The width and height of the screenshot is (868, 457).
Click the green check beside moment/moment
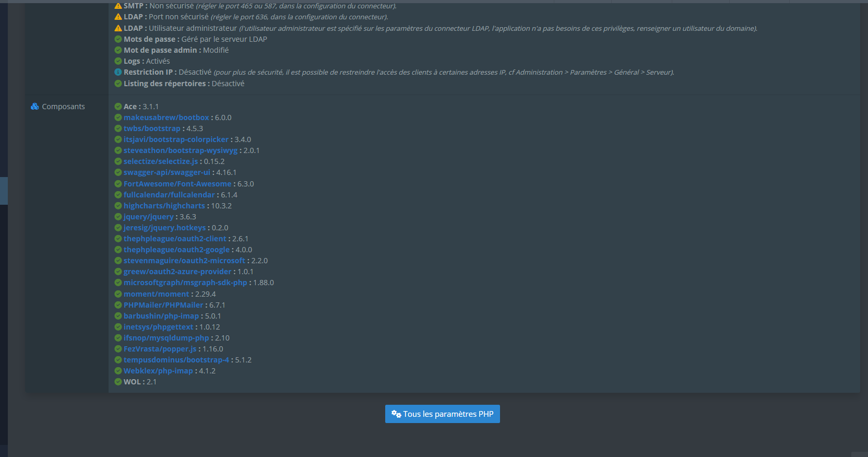(118, 294)
